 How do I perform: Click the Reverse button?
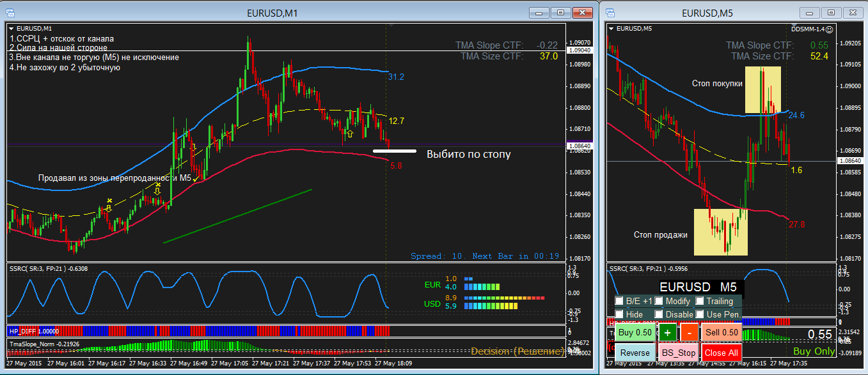click(635, 353)
